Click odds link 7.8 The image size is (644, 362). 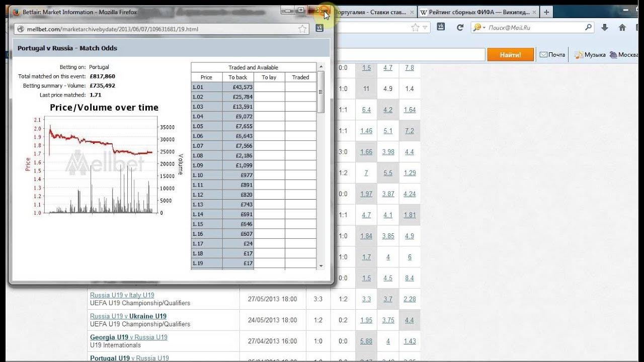click(x=410, y=67)
